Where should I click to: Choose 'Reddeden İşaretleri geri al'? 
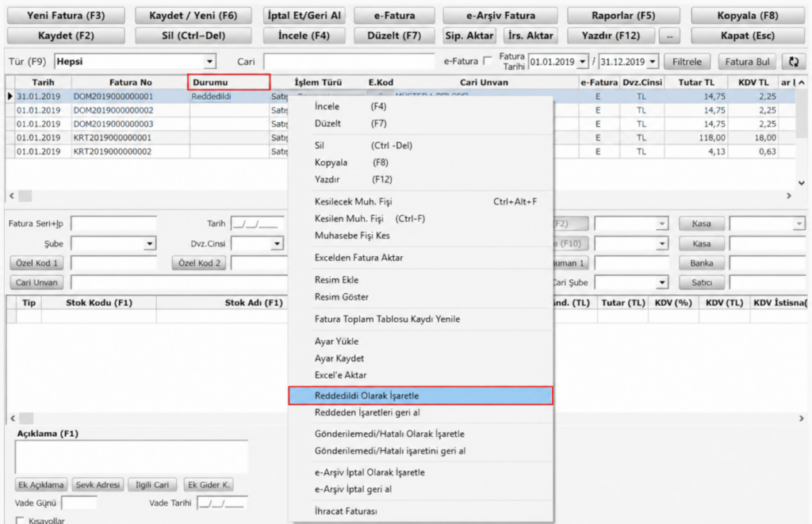click(367, 413)
